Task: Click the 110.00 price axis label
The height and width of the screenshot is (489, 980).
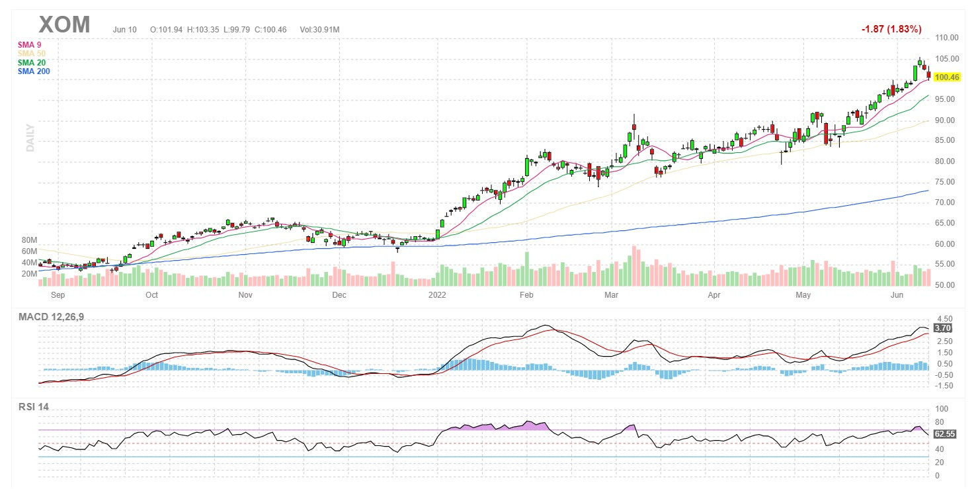Action: click(x=946, y=38)
